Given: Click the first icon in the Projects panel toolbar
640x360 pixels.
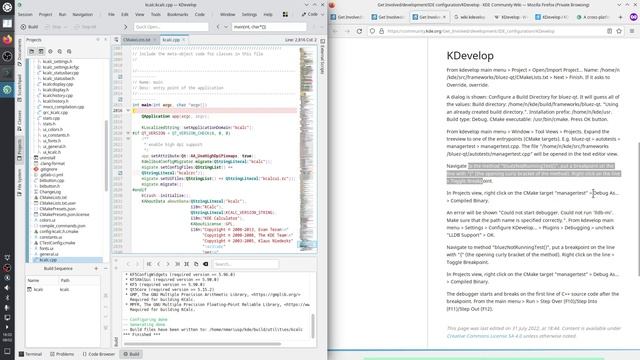Looking at the screenshot, I should pyautogui.click(x=31, y=51).
